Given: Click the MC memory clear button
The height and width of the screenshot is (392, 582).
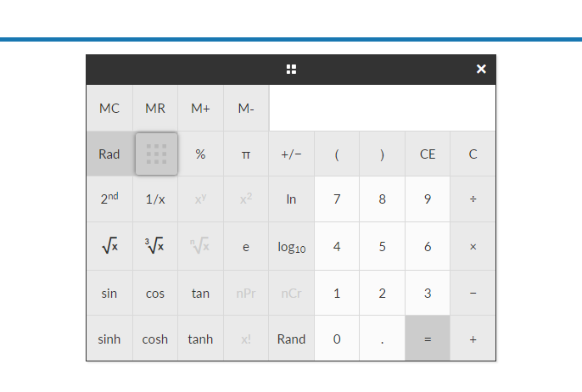Looking at the screenshot, I should click(109, 108).
